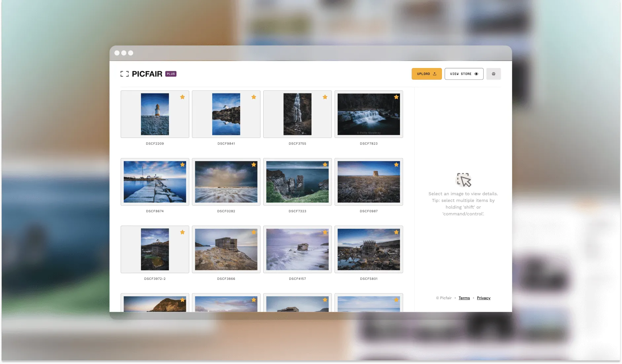622x364 pixels.
Task: Click the DSCF2209 filename label
Action: click(155, 144)
